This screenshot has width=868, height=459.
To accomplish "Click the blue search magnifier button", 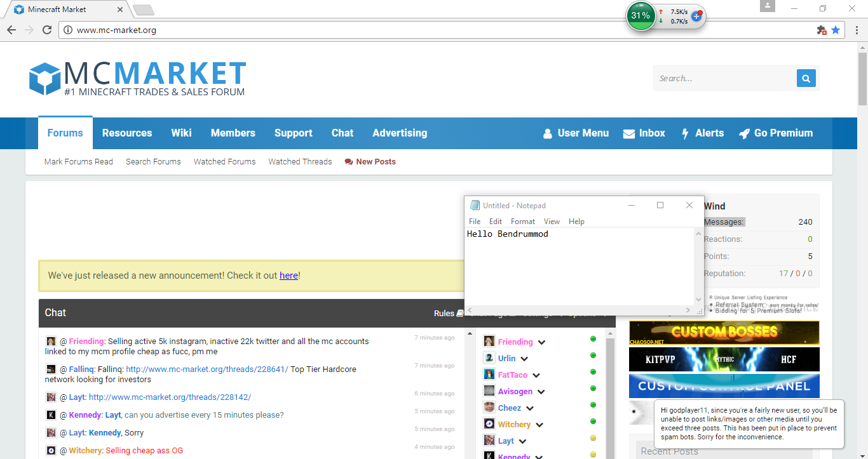I will pyautogui.click(x=806, y=78).
